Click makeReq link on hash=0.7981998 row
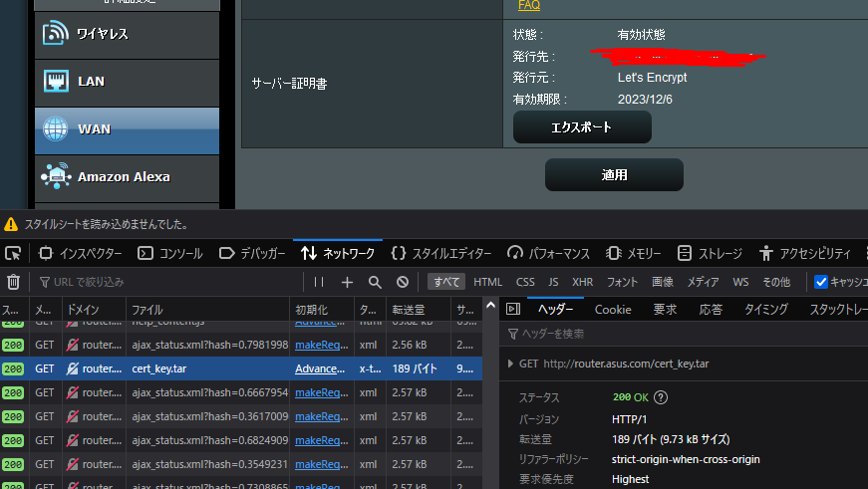The width and height of the screenshot is (868, 489). pyautogui.click(x=321, y=345)
